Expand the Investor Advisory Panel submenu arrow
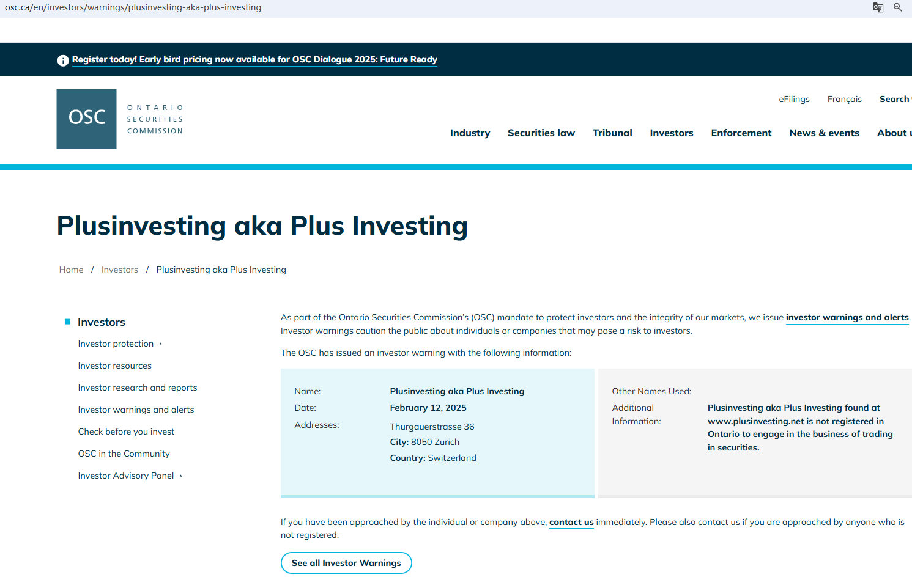The width and height of the screenshot is (912, 588). click(181, 476)
